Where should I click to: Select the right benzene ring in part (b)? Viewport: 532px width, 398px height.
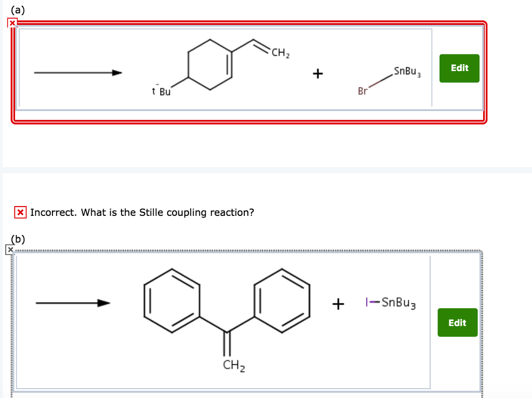(282, 301)
